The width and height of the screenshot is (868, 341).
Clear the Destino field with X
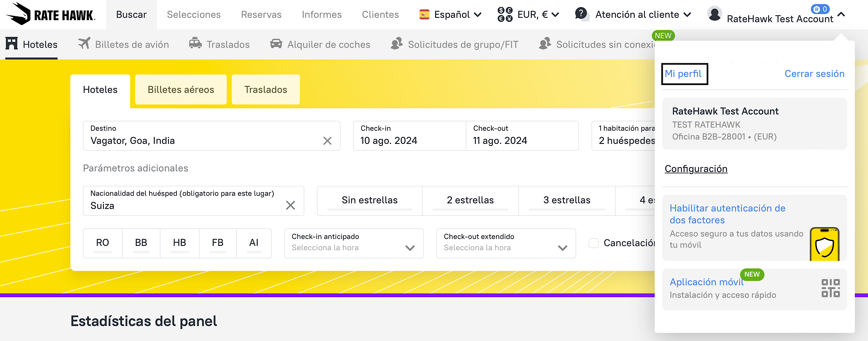(x=327, y=140)
